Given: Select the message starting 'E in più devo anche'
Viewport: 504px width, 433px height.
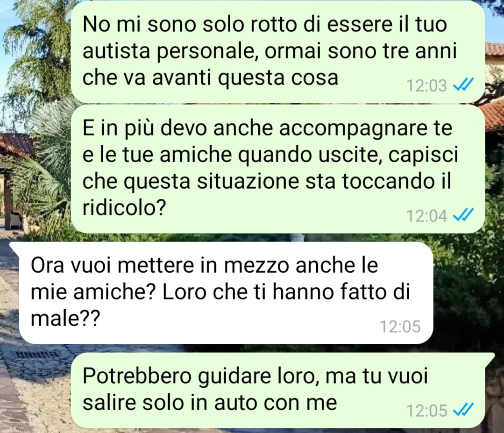Looking at the screenshot, I should click(x=278, y=169).
